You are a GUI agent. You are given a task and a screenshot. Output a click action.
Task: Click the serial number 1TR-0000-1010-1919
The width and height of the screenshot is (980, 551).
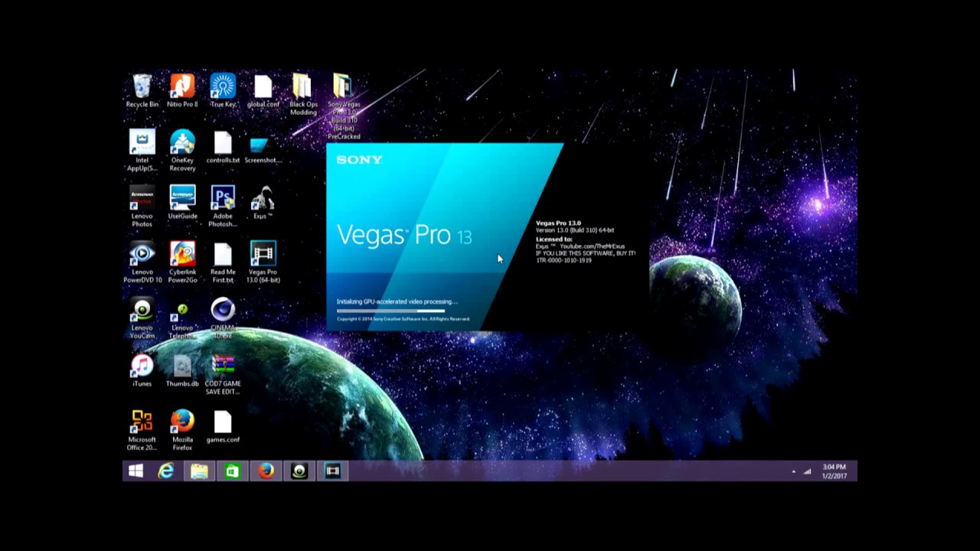click(563, 260)
